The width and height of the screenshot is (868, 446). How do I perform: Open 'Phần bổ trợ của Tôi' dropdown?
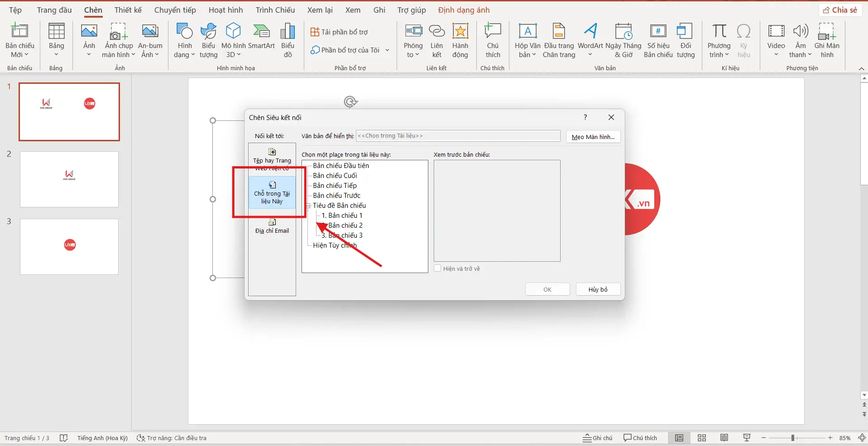click(x=387, y=50)
